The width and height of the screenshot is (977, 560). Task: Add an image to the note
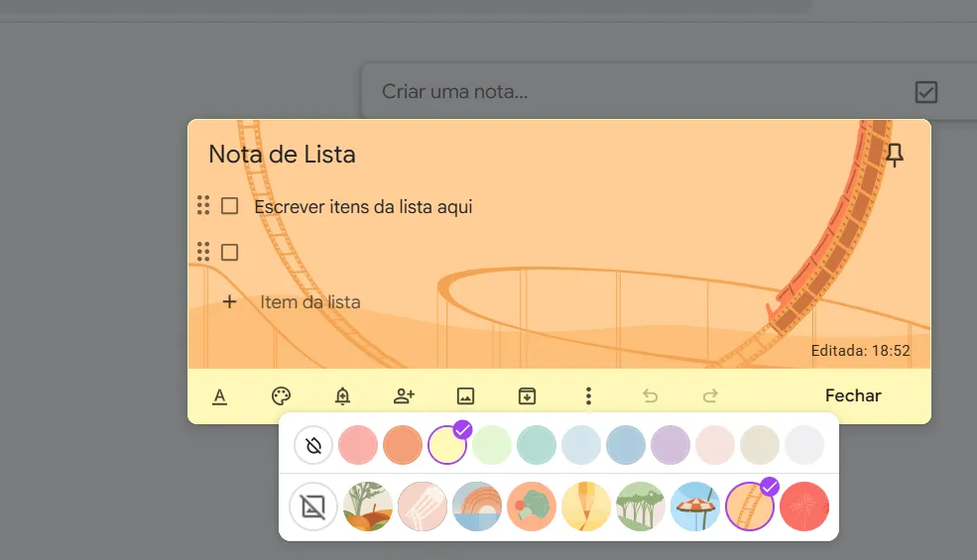click(465, 396)
